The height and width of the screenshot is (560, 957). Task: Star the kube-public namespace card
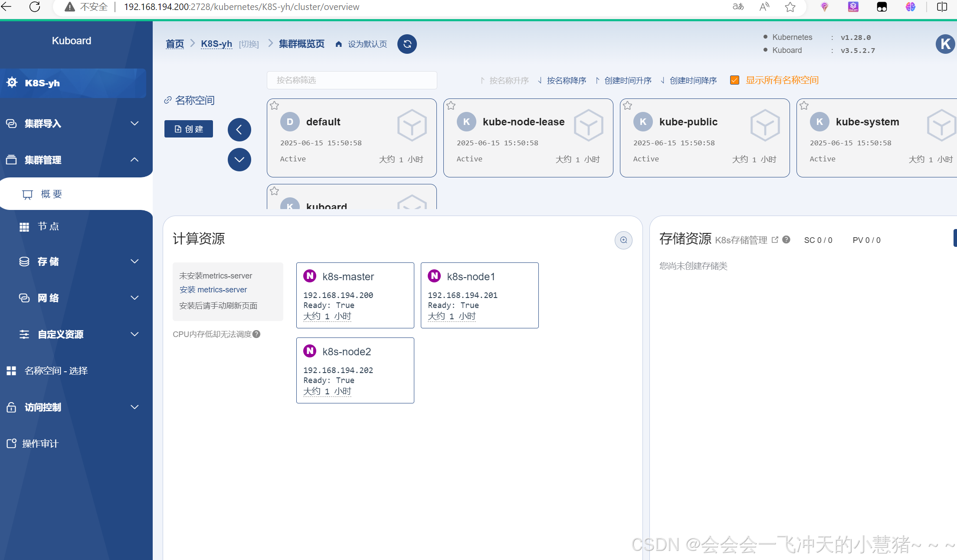pos(627,105)
